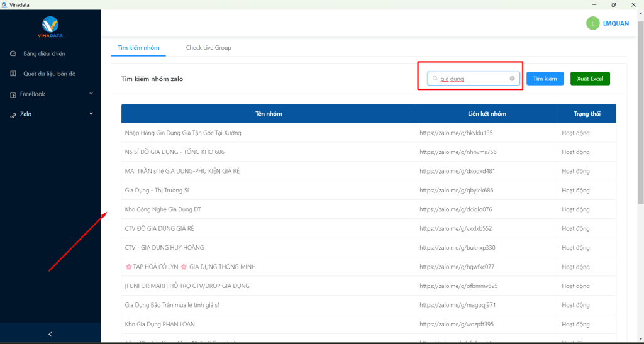The height and width of the screenshot is (344, 644).
Task: Click the Zalo phone icon in the sidebar
Action: click(x=13, y=114)
